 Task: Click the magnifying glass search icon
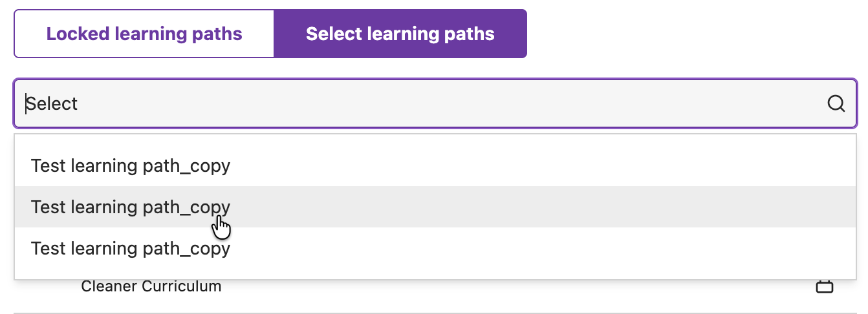(836, 103)
